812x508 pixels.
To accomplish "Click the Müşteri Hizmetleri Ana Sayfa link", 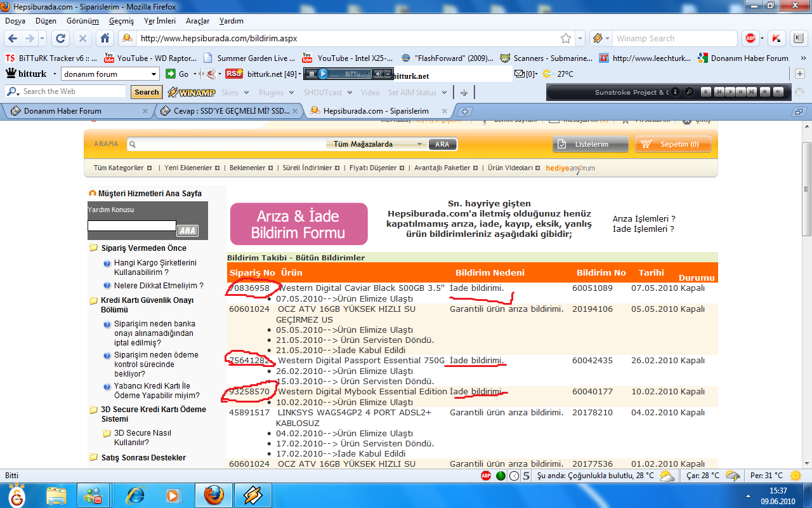I will 150,193.
